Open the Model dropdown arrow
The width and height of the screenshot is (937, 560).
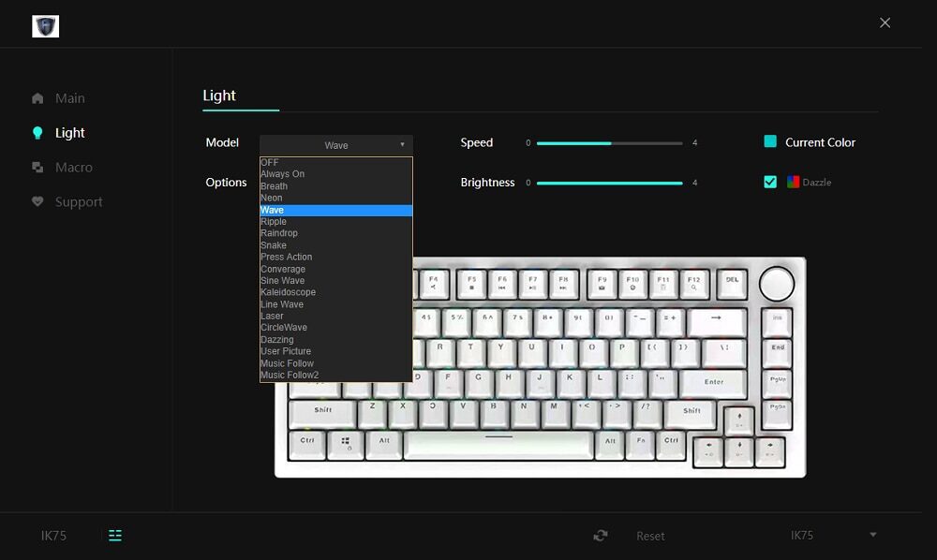(x=403, y=145)
